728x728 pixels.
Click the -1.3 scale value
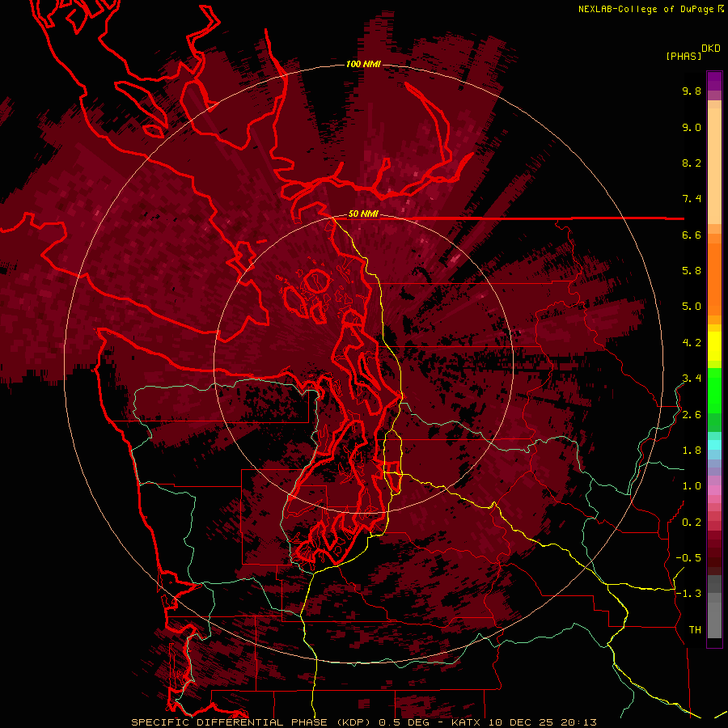pos(688,594)
